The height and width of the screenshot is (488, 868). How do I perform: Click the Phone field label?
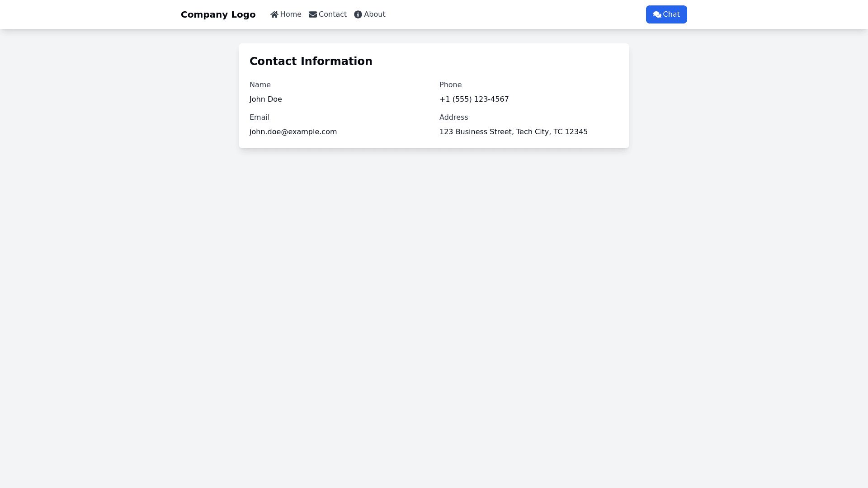pyautogui.click(x=450, y=84)
